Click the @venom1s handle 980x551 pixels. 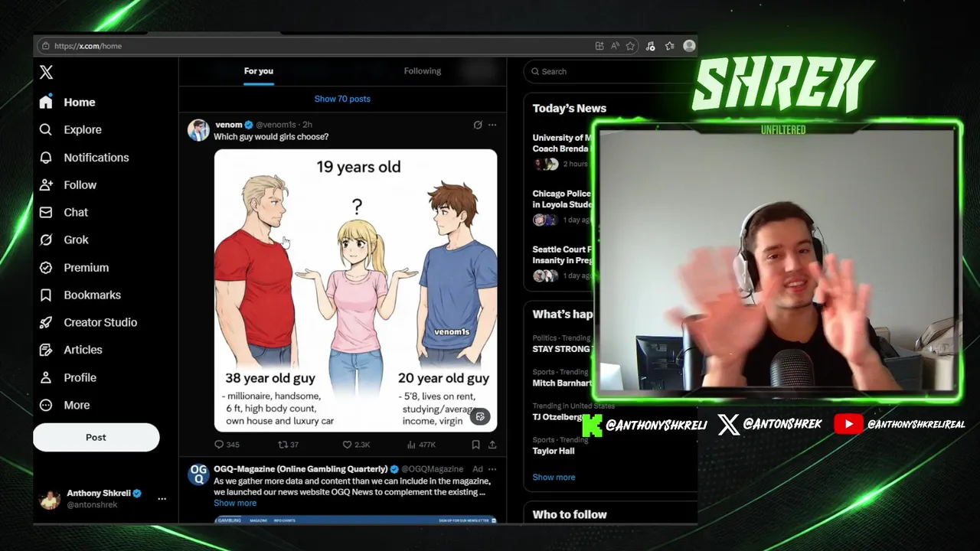tap(276, 125)
